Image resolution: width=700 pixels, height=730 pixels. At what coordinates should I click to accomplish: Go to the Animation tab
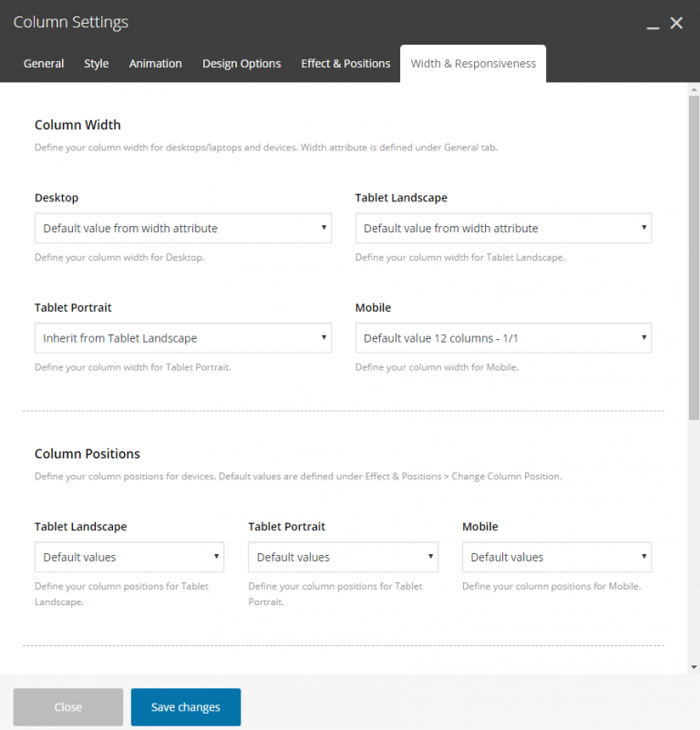[155, 64]
